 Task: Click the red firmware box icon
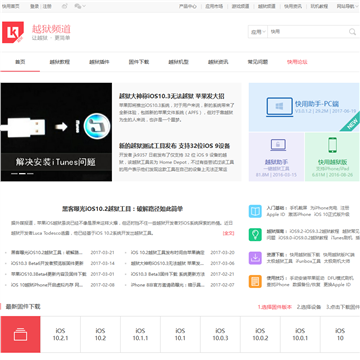(x=20, y=334)
